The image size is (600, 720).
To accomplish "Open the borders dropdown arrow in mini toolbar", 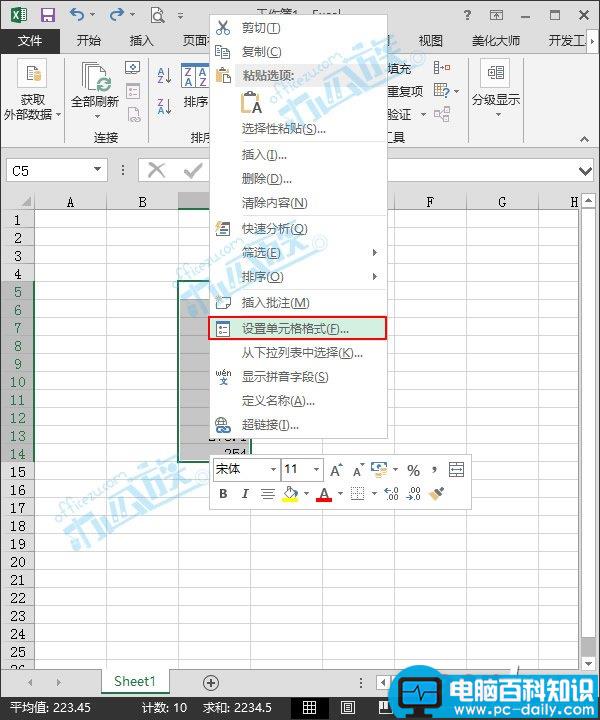I will tap(374, 494).
